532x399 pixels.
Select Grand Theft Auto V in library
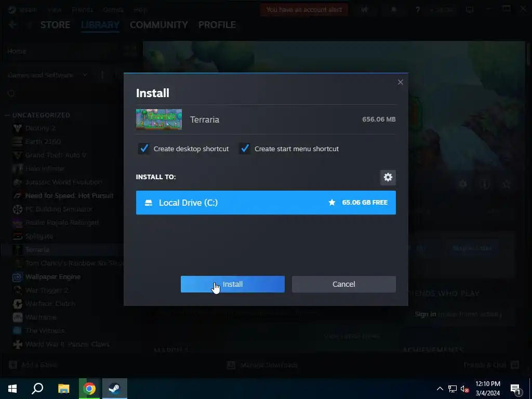click(56, 155)
